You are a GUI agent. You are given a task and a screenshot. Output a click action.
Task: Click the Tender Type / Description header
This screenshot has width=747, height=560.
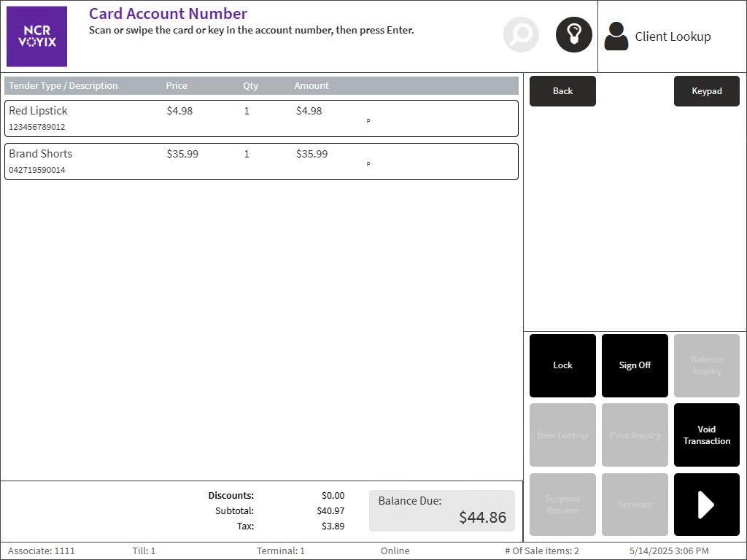(x=63, y=86)
